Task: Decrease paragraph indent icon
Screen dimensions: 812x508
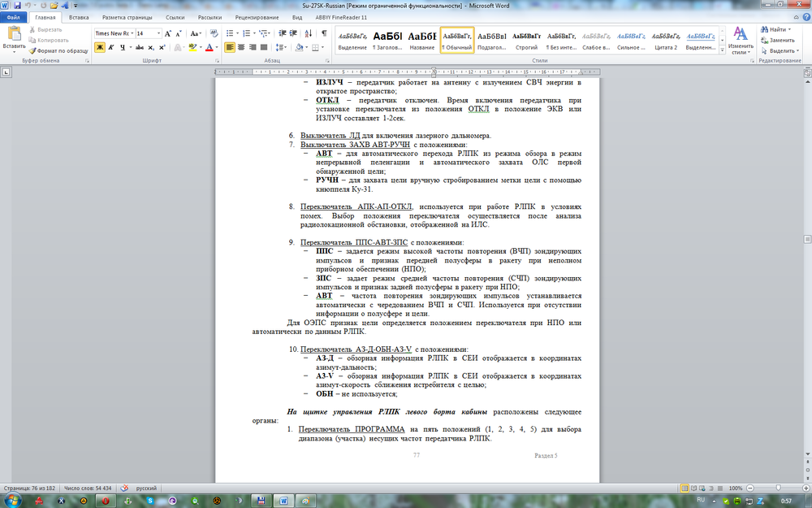Action: 283,33
